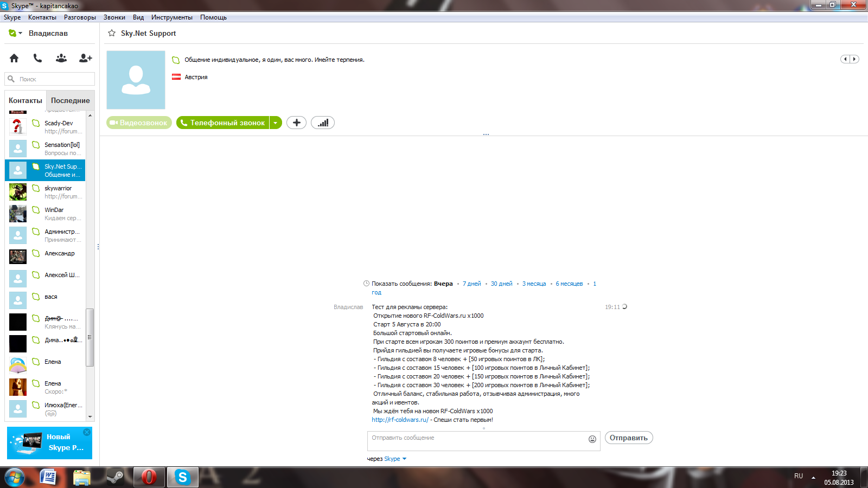Viewport: 868px width, 488px height.
Task: Open the Вид menu
Action: 138,17
